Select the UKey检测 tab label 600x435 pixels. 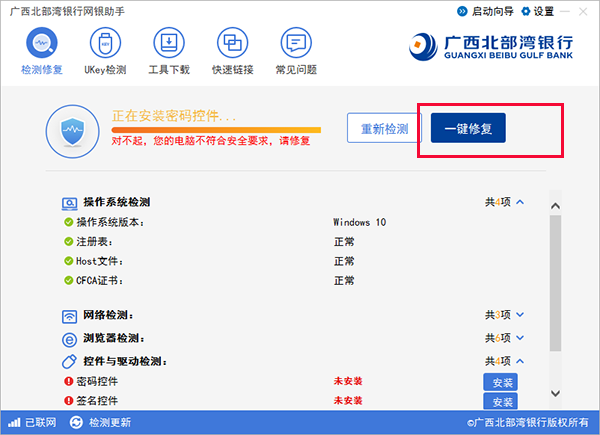[105, 70]
